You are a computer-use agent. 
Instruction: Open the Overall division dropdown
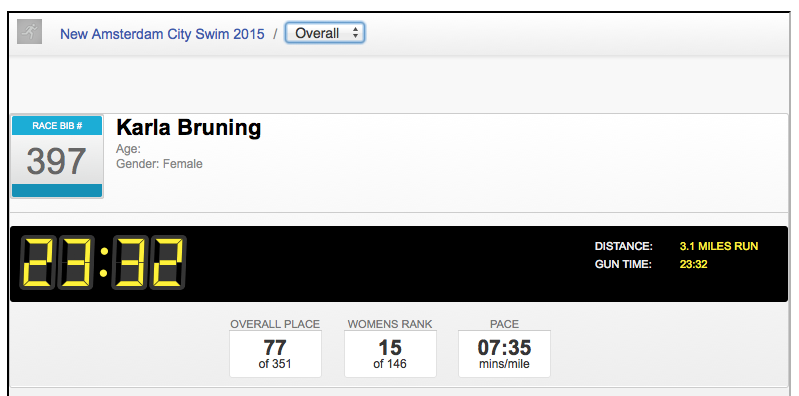325,33
